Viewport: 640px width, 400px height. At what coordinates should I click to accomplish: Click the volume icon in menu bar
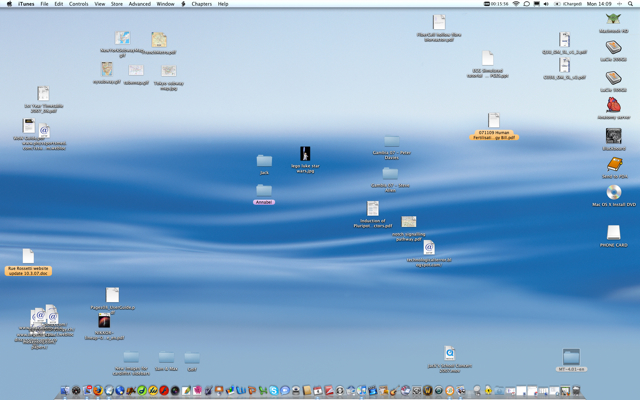point(546,4)
